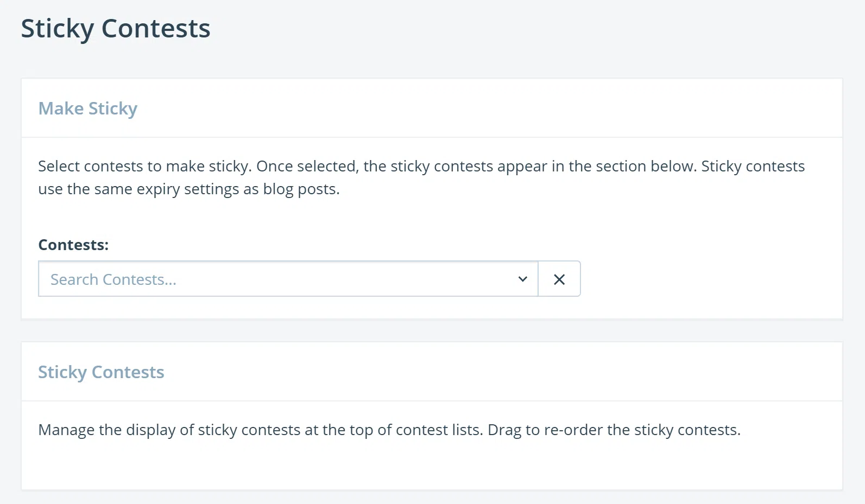Click the Sticky Contests panel header's blank area
This screenshot has width=865, height=504.
pyautogui.click(x=489, y=372)
